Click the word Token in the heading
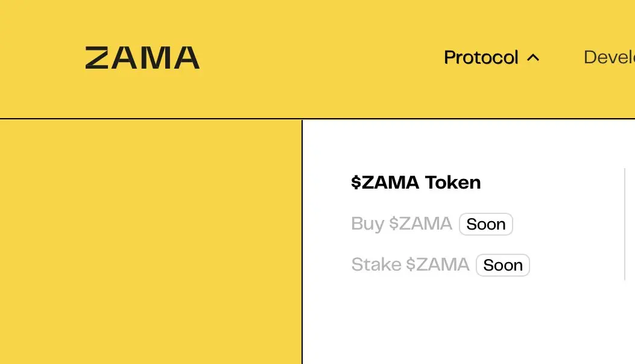The height and width of the screenshot is (364, 635). pos(453,182)
